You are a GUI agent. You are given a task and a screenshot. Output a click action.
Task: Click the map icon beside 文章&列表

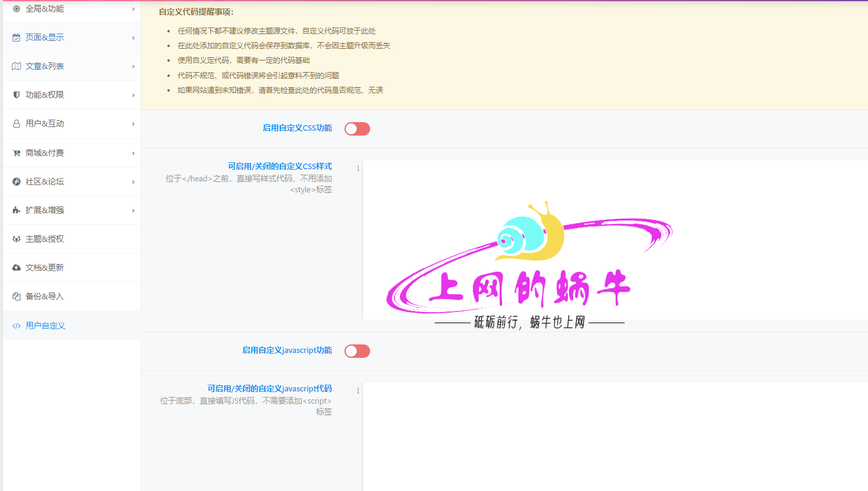point(16,66)
